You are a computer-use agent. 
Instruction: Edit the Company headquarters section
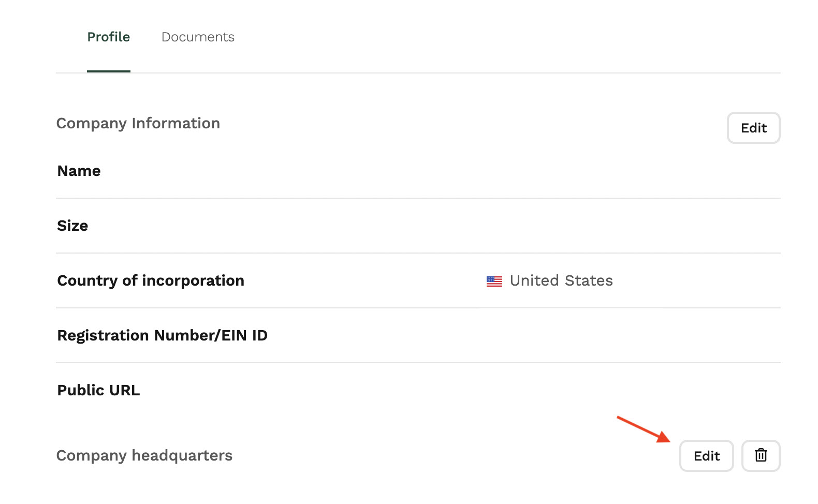(x=706, y=455)
